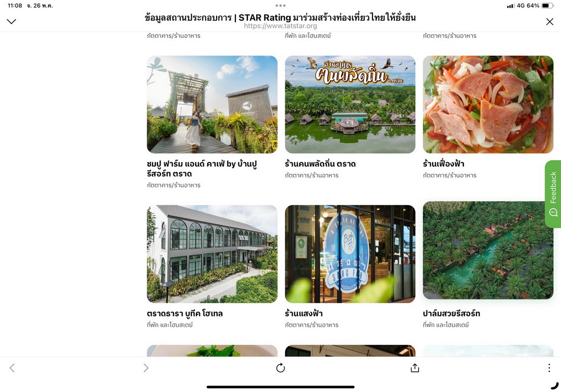Open the share sheet icon
The height and width of the screenshot is (392, 561).
pyautogui.click(x=415, y=368)
